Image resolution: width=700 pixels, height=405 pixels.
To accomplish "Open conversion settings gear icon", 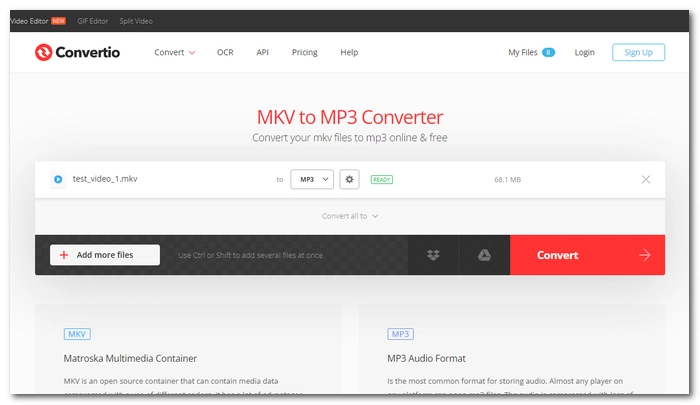I will pos(349,179).
